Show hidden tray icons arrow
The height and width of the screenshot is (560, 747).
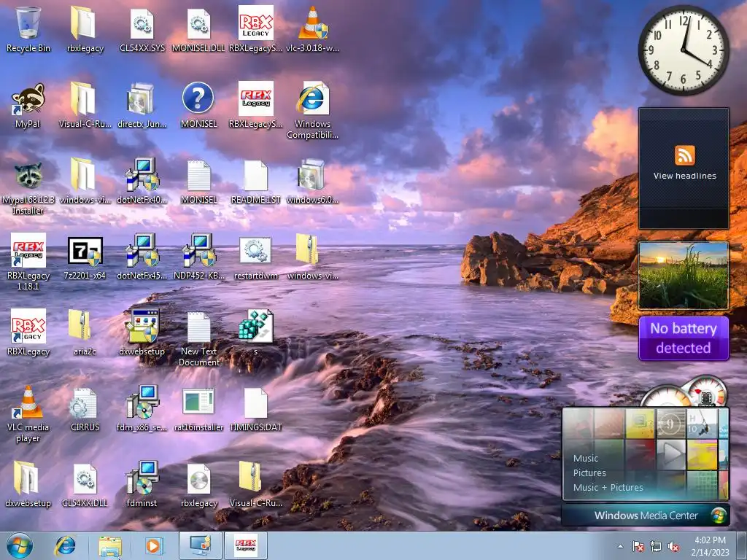[x=620, y=546]
